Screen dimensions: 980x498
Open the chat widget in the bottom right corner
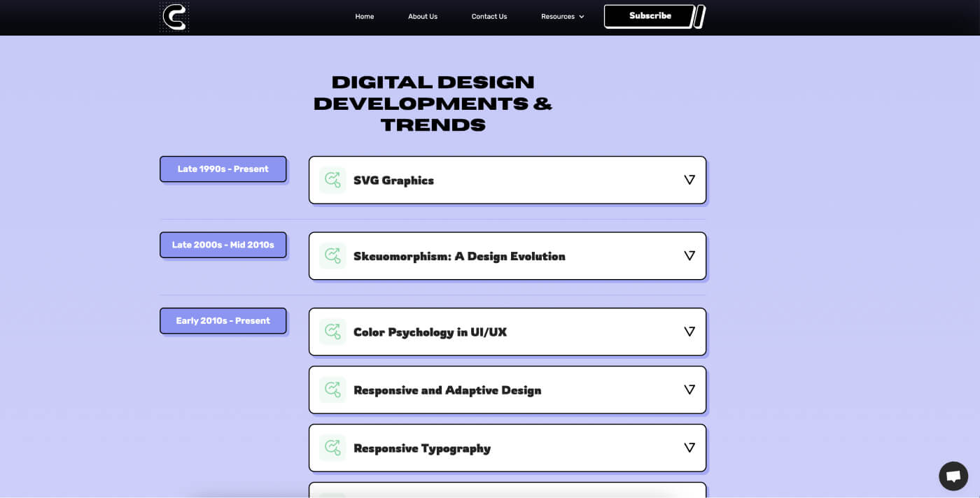click(953, 476)
